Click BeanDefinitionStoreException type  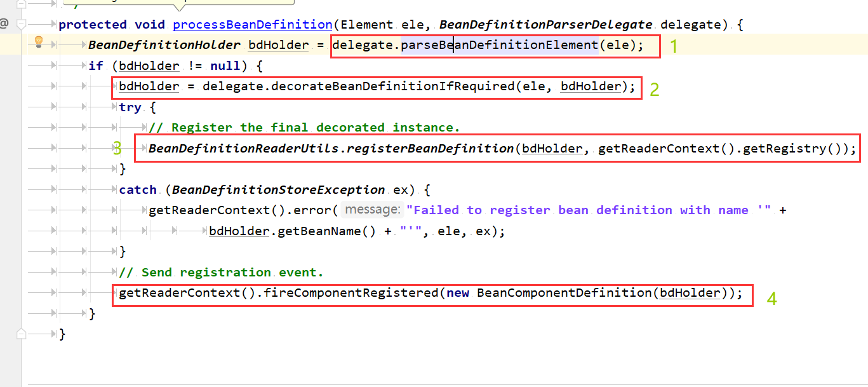279,190
